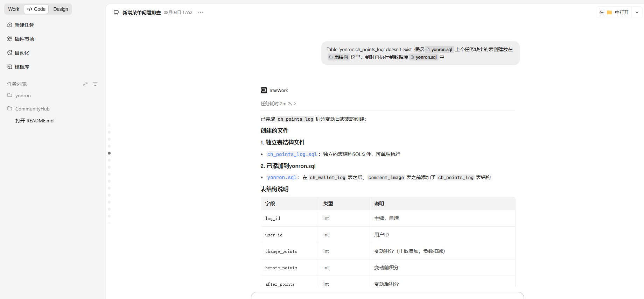Click change_points table cell

(x=290, y=251)
